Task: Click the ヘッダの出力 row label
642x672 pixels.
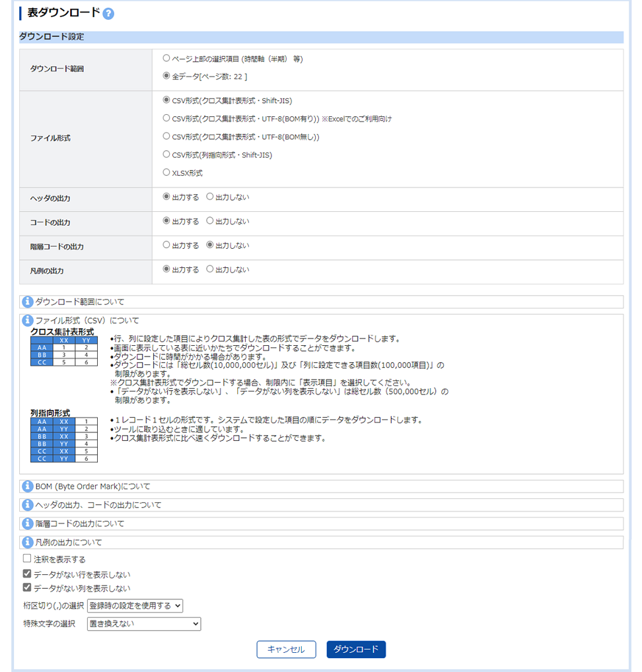Action: (x=50, y=199)
